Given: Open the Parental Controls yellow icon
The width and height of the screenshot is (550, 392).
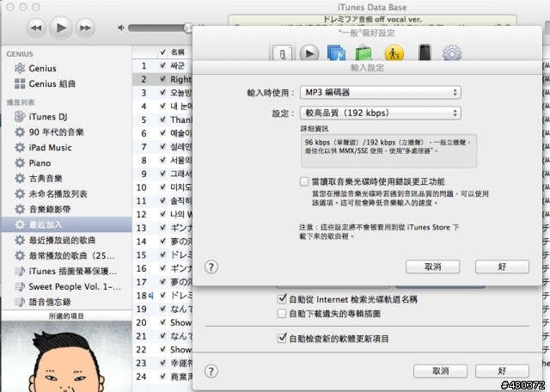Looking at the screenshot, I should coord(394,53).
